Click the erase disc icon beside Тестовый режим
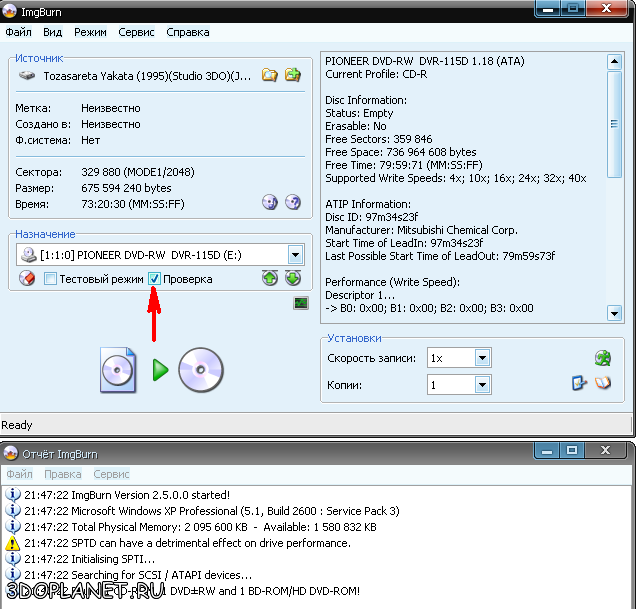The image size is (636, 609). [28, 279]
